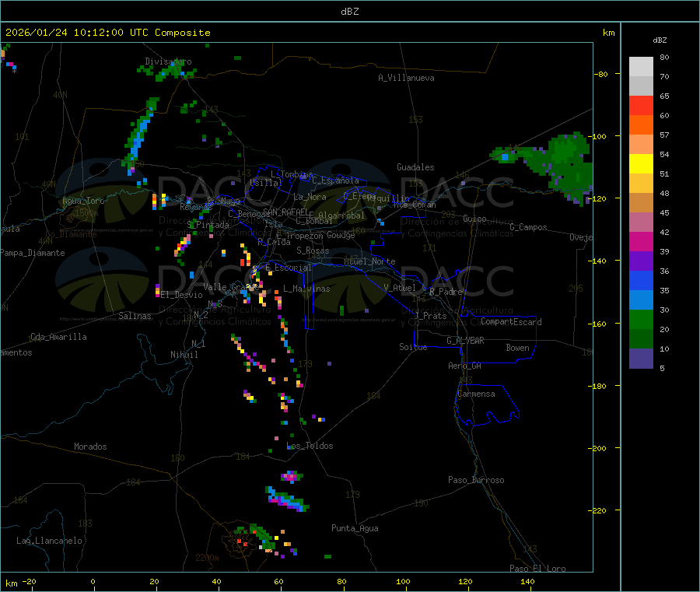Click the Cda_Amarilla map label
The width and height of the screenshot is (700, 592).
tap(58, 337)
